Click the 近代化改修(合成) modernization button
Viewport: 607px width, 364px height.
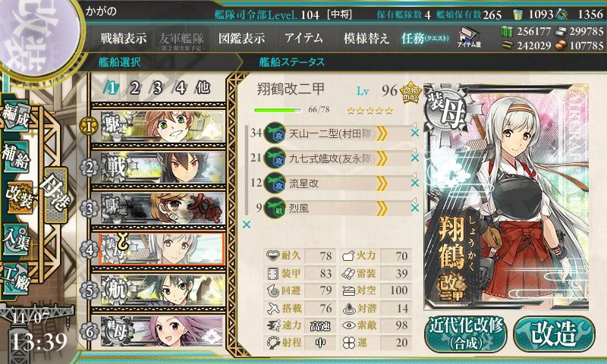465,334
